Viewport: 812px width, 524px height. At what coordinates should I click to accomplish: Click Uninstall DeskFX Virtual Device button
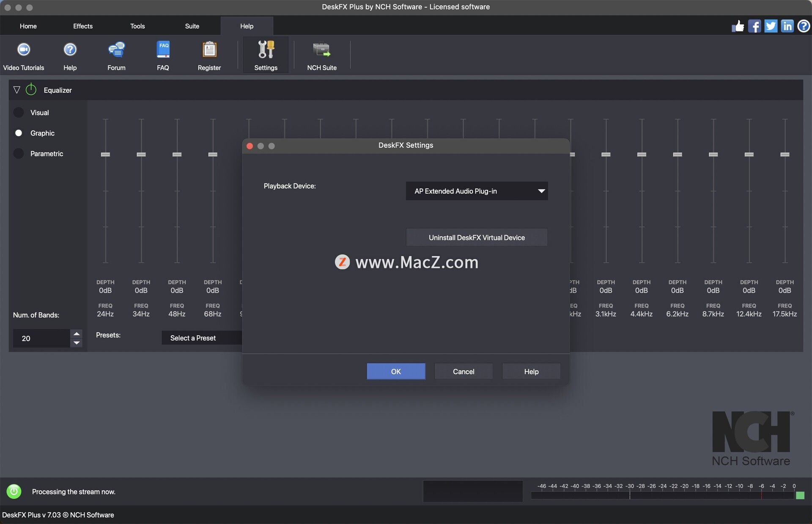coord(477,237)
